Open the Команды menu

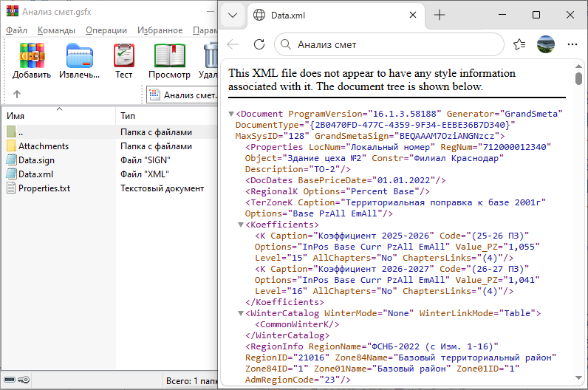pos(56,30)
